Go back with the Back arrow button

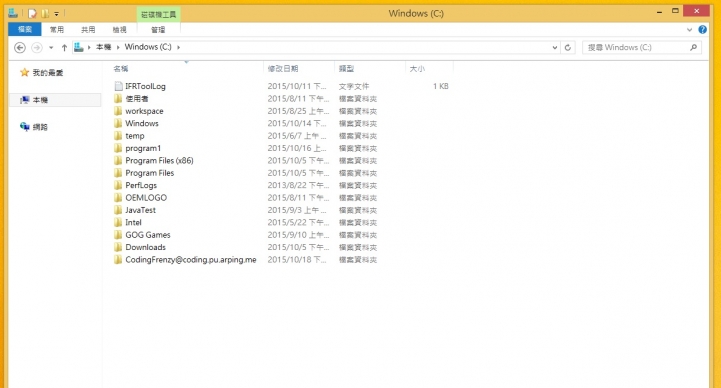(x=20, y=47)
